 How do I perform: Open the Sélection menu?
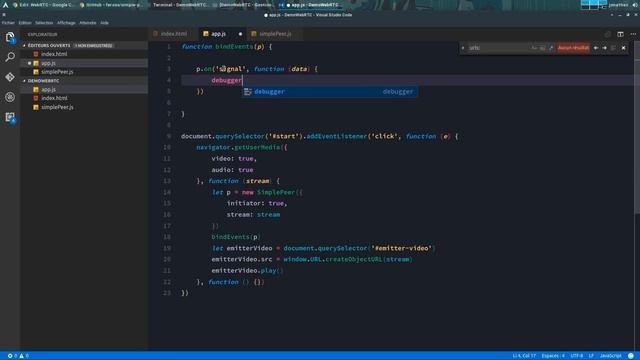pos(44,23)
